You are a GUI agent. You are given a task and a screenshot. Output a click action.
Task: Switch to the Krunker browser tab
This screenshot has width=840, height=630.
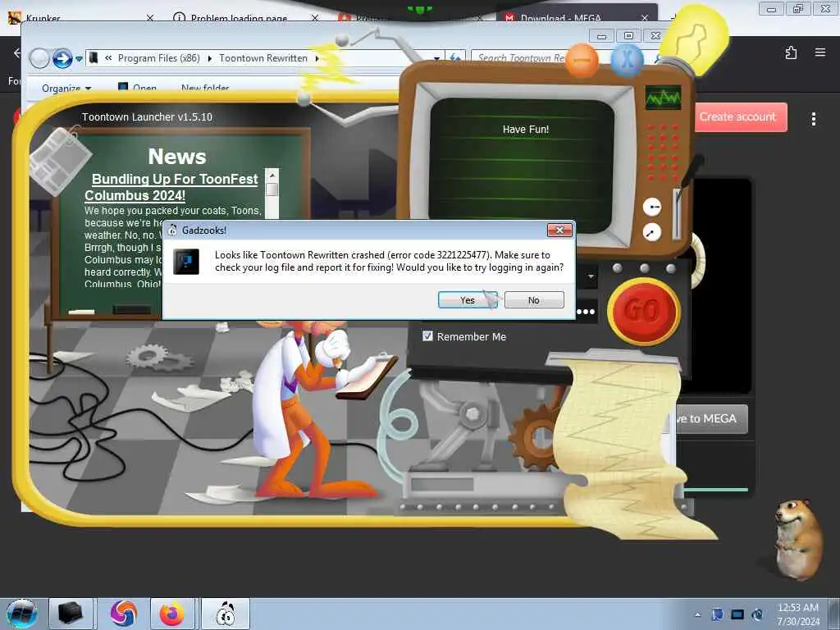point(43,18)
